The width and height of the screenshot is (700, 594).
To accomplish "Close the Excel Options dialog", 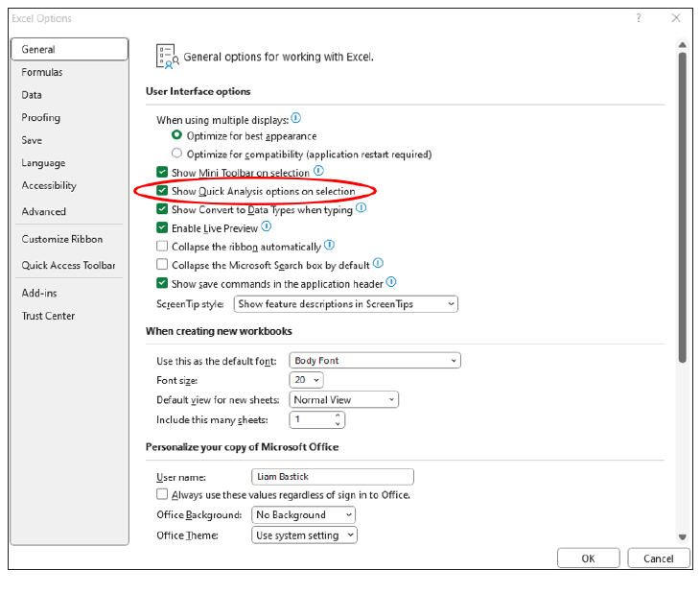I will click(x=676, y=18).
